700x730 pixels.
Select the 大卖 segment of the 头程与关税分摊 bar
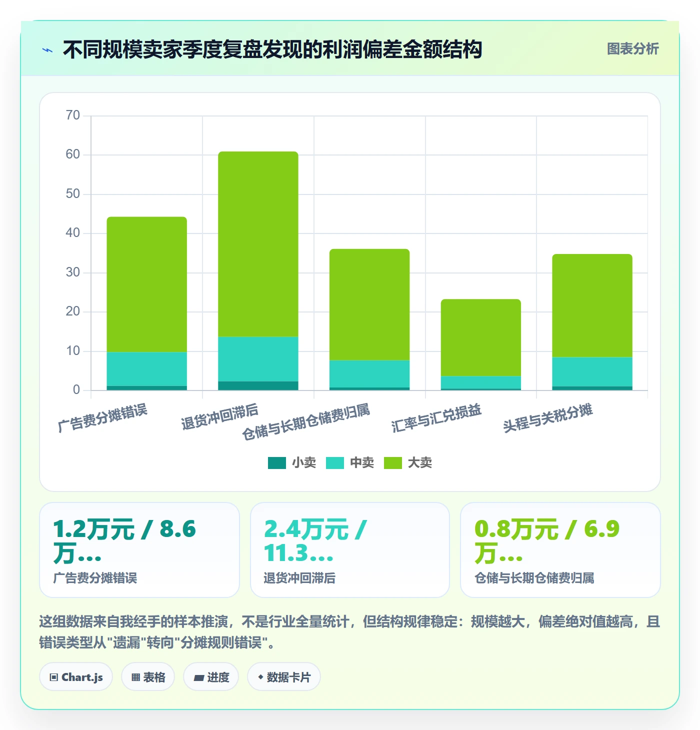pyautogui.click(x=592, y=306)
